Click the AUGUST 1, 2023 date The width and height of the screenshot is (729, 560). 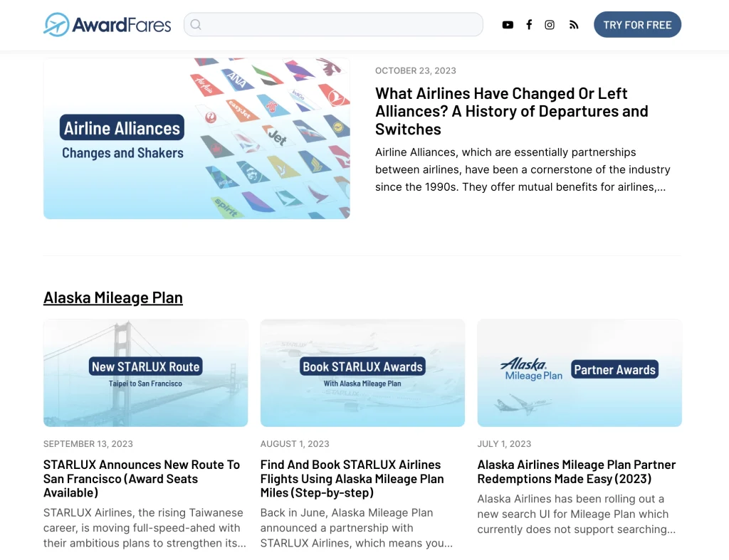click(x=295, y=444)
